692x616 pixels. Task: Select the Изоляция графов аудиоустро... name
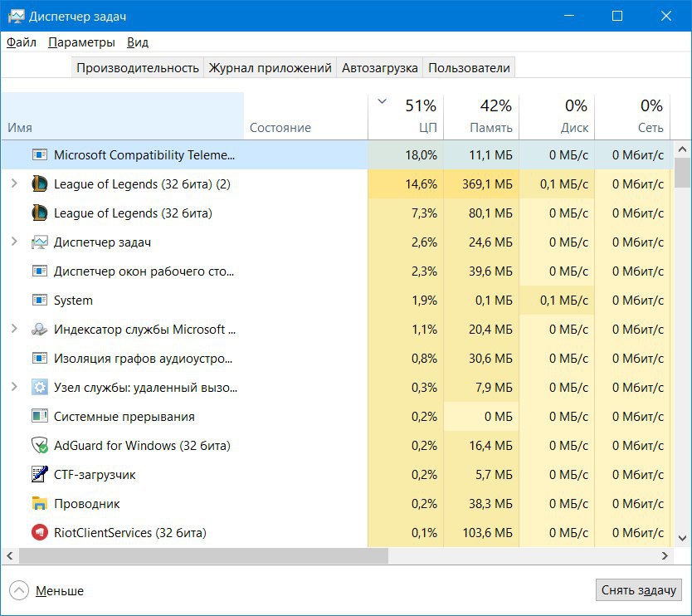coord(143,359)
